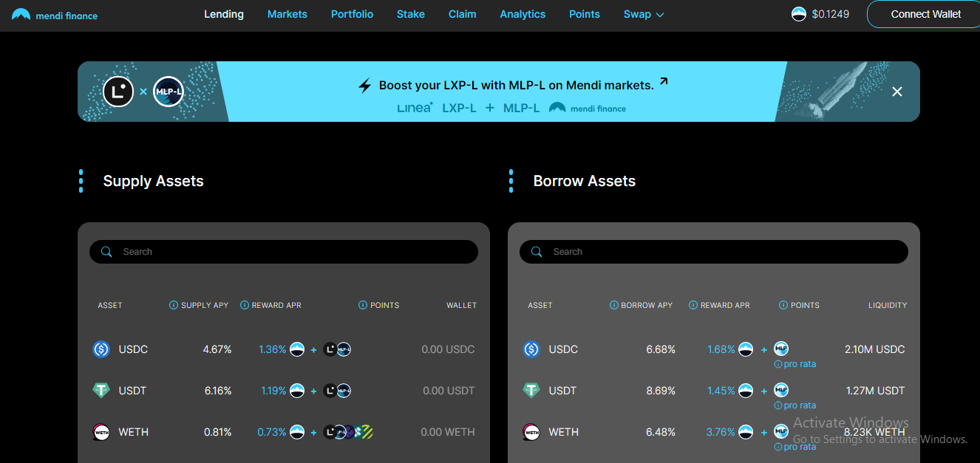Click the Mendi Finance logo

pyautogui.click(x=55, y=15)
